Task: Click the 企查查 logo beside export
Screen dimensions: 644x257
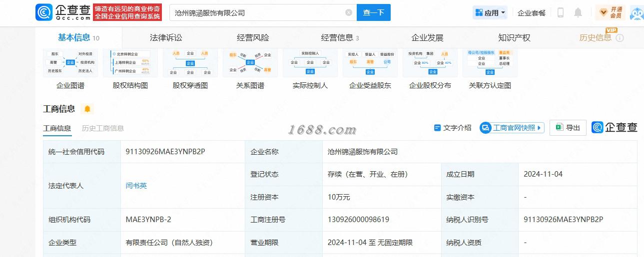Action: [615, 127]
